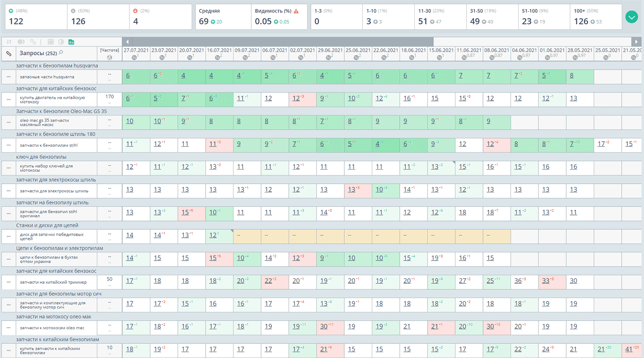
Task: Click minus button for запчасти для электрокосы штиль row
Action: pos(9,191)
